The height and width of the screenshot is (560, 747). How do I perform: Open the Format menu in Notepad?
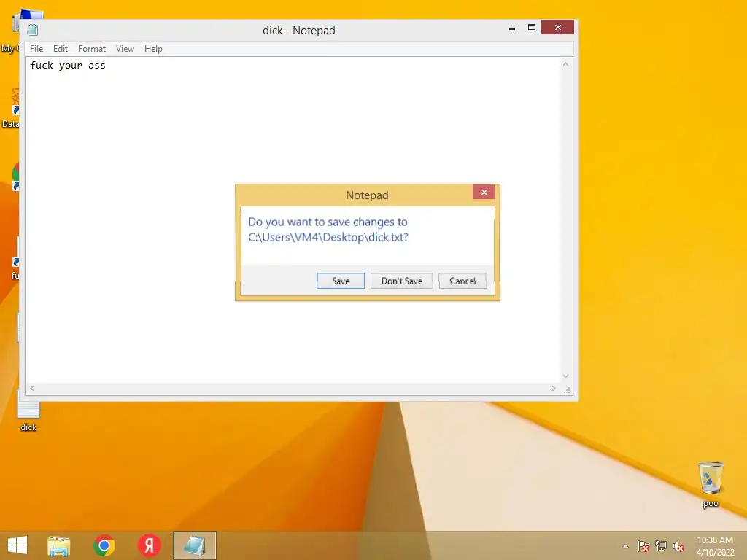click(91, 49)
